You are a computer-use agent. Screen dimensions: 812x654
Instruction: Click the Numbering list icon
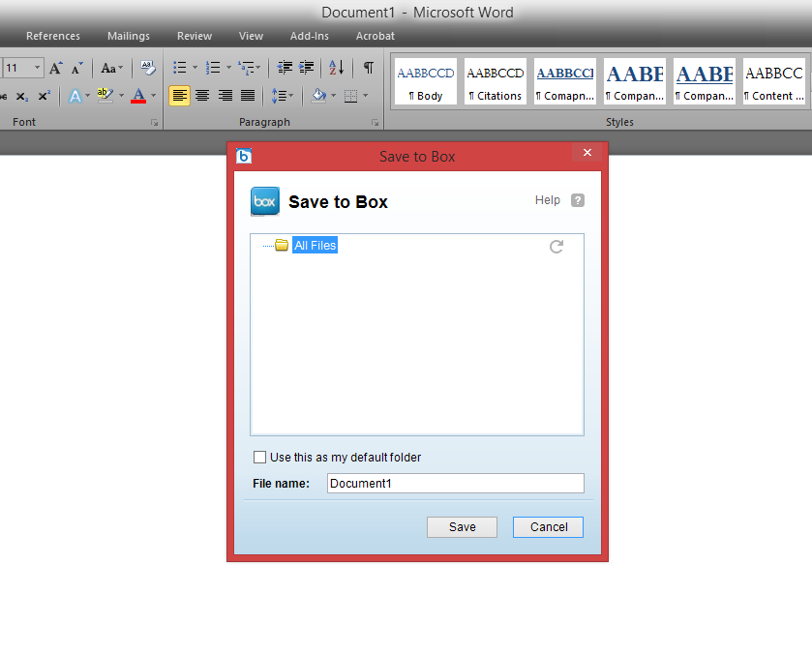click(x=213, y=68)
